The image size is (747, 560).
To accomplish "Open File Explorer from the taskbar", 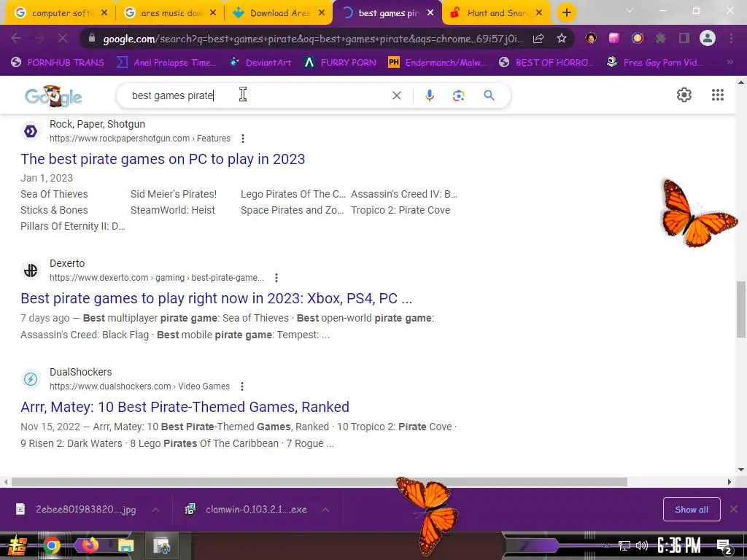I will [126, 545].
